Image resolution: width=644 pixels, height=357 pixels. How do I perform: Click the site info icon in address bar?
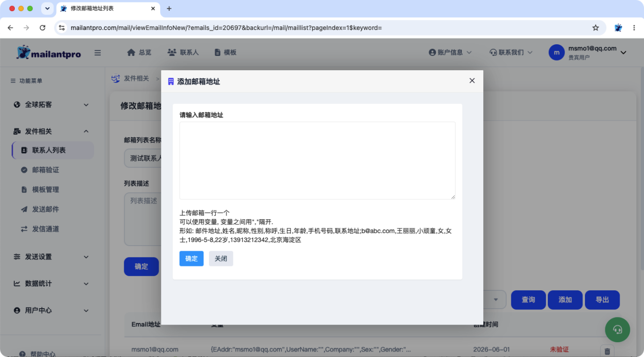click(x=62, y=27)
